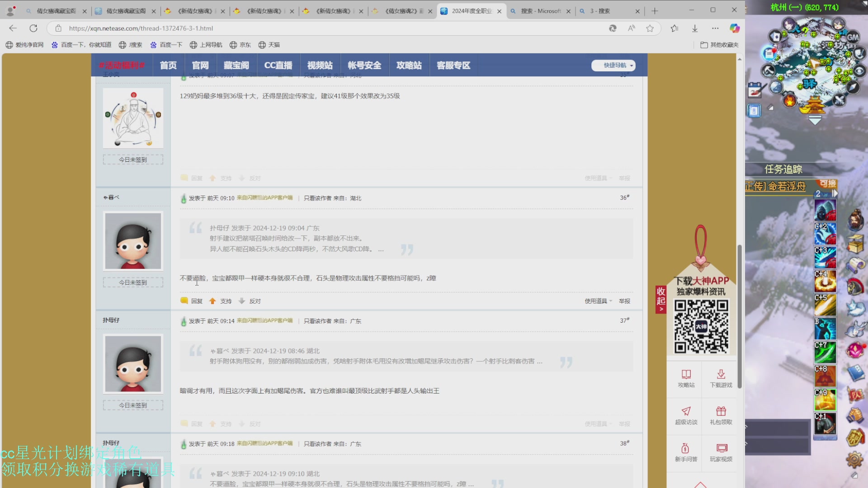
Task: Click the browser profile avatar icon
Action: click(x=10, y=11)
